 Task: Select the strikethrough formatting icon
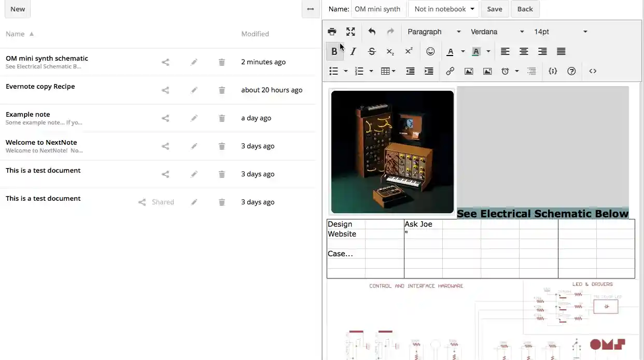pos(372,51)
